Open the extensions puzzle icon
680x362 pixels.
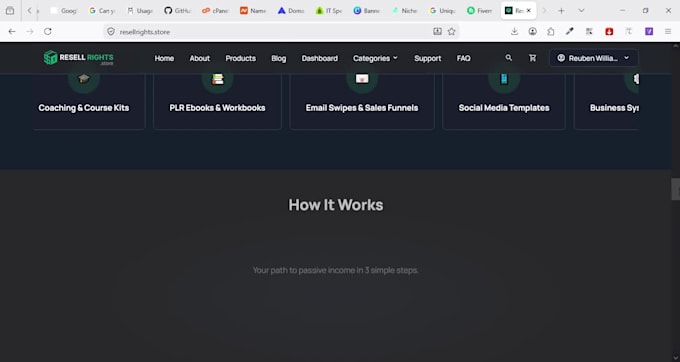tap(551, 31)
